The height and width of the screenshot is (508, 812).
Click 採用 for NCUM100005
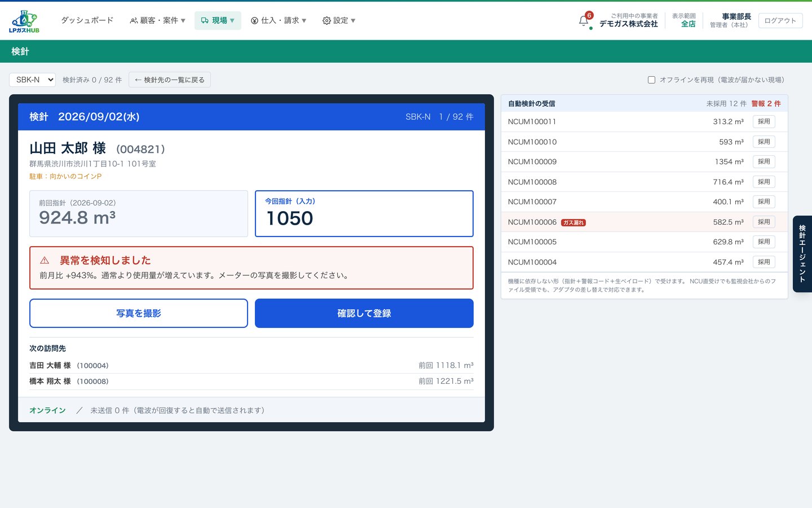click(x=764, y=242)
